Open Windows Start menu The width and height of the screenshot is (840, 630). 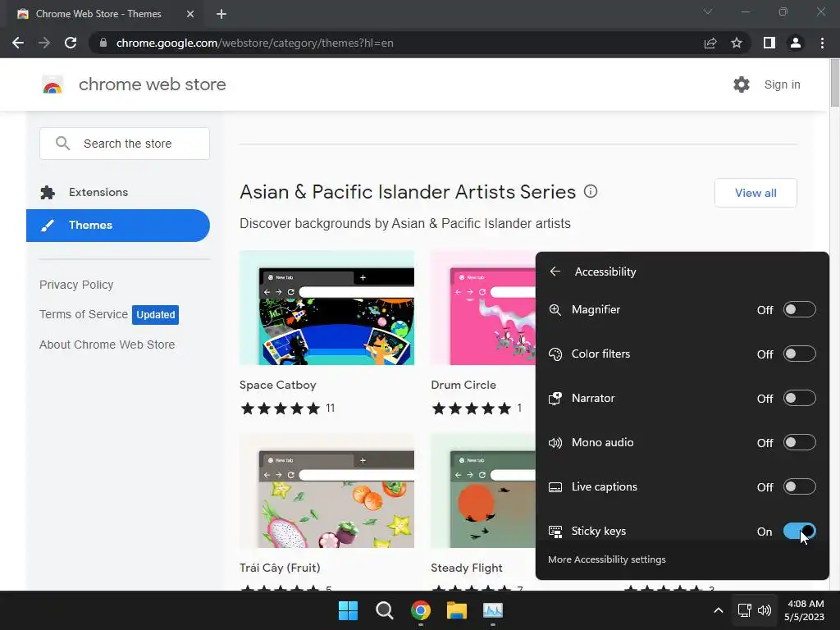click(x=348, y=610)
